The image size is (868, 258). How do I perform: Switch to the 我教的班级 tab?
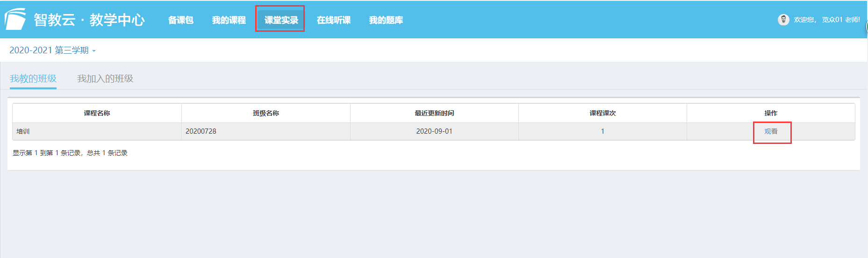point(33,79)
